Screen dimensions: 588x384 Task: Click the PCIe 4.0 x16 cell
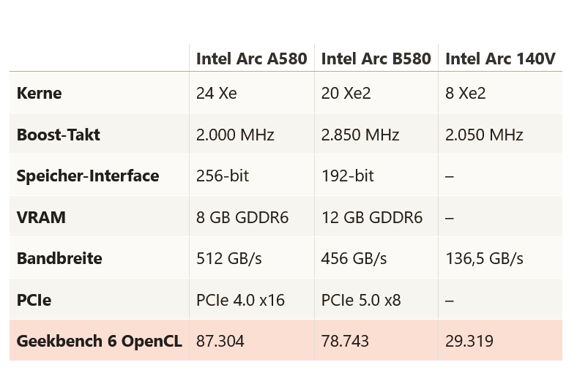pos(240,300)
